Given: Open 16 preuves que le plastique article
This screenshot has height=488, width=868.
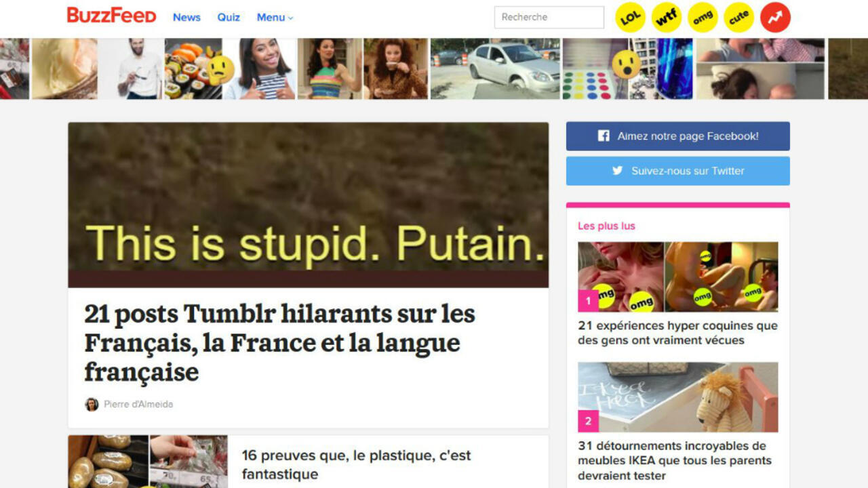Looking at the screenshot, I should (356, 464).
